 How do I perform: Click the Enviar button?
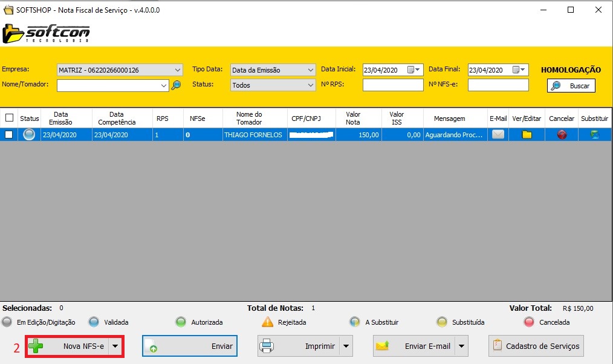189,346
